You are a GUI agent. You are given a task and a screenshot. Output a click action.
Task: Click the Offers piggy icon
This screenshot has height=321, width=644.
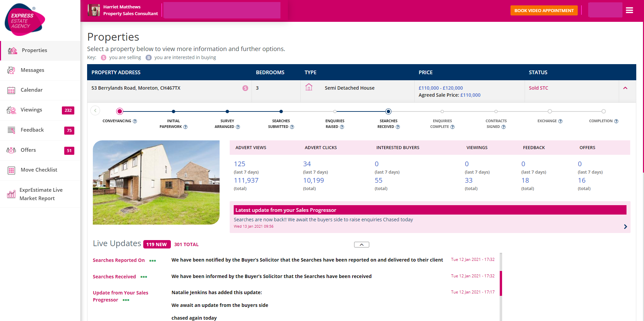point(11,150)
